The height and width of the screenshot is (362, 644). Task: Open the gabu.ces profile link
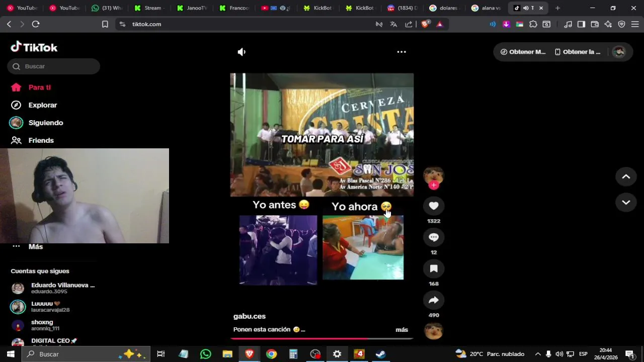point(250,316)
